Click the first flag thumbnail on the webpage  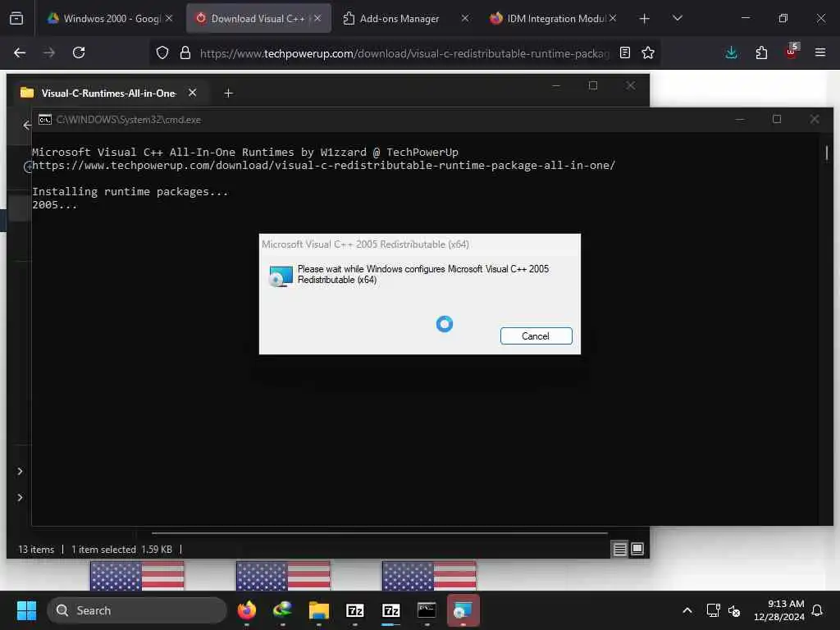tap(137, 576)
